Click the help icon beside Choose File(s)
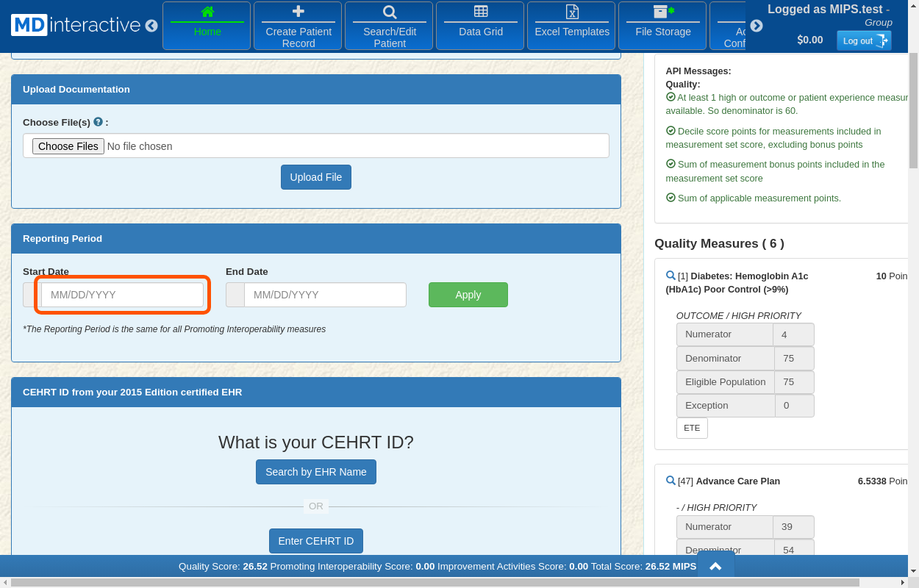This screenshot has width=919, height=588. (x=98, y=122)
